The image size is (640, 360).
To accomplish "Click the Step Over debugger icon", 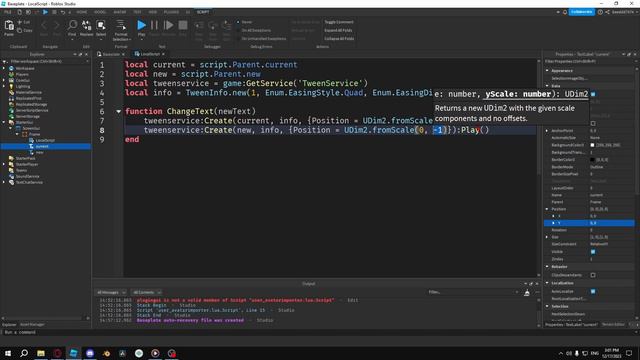I will 213,26.
